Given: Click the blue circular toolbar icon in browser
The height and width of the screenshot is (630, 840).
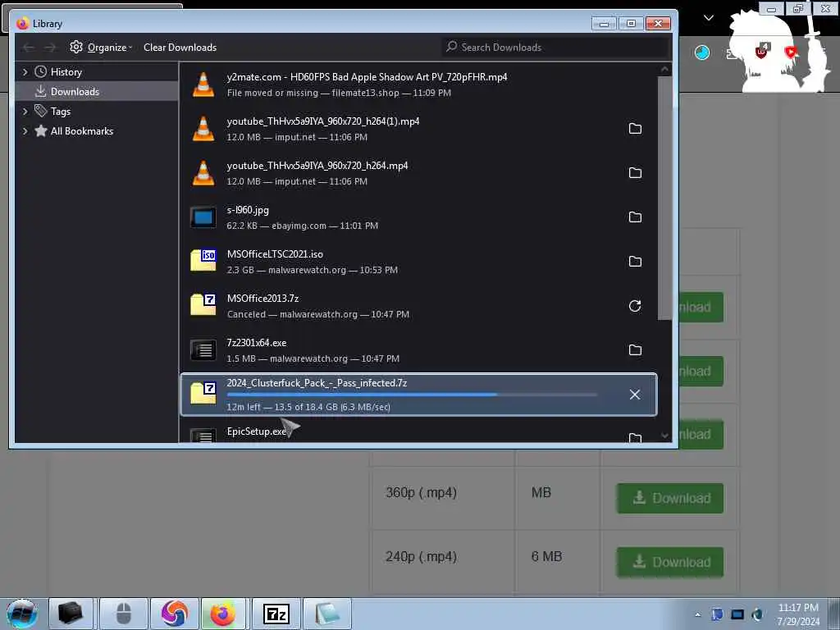Looking at the screenshot, I should click(x=702, y=52).
